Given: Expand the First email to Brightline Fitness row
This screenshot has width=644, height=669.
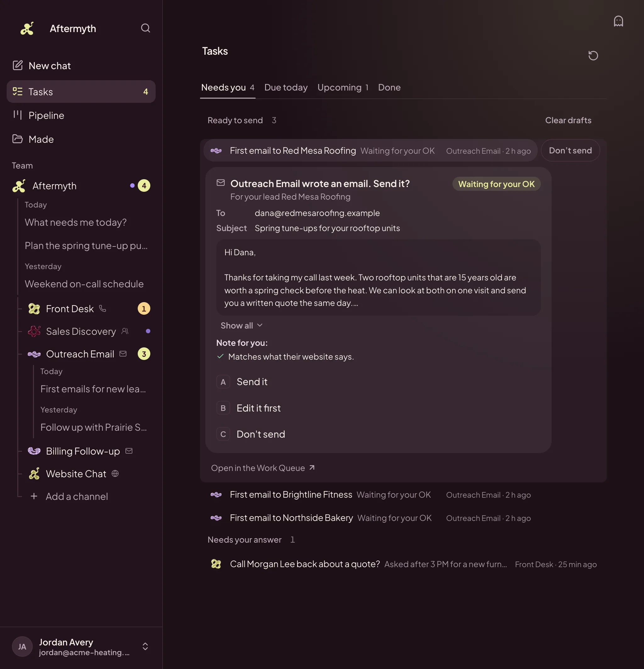Looking at the screenshot, I should coord(370,495).
